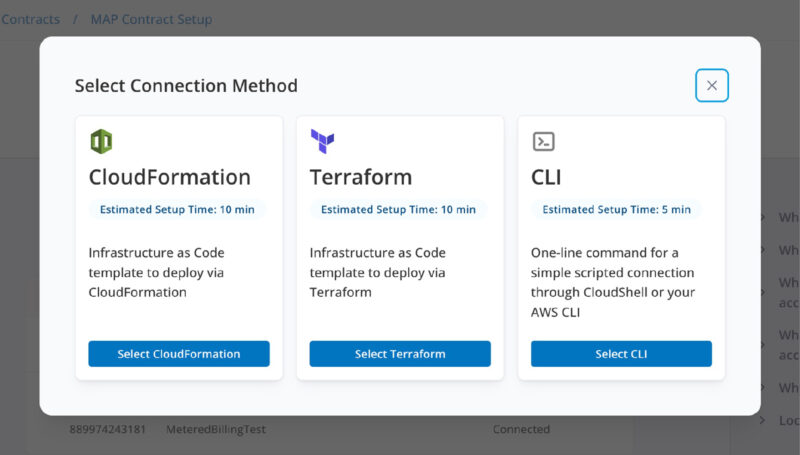The height and width of the screenshot is (455, 800).
Task: Choose the Select CLI button
Action: pyautogui.click(x=621, y=354)
